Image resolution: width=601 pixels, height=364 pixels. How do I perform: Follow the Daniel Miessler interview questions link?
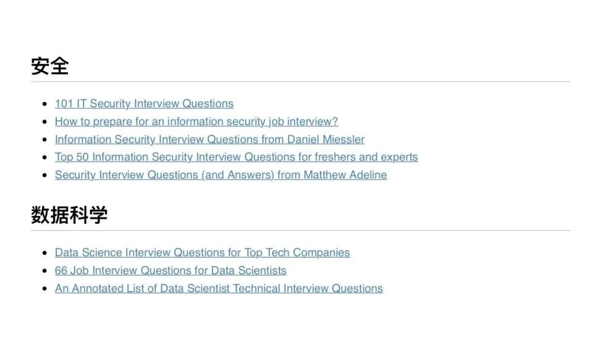tap(210, 139)
